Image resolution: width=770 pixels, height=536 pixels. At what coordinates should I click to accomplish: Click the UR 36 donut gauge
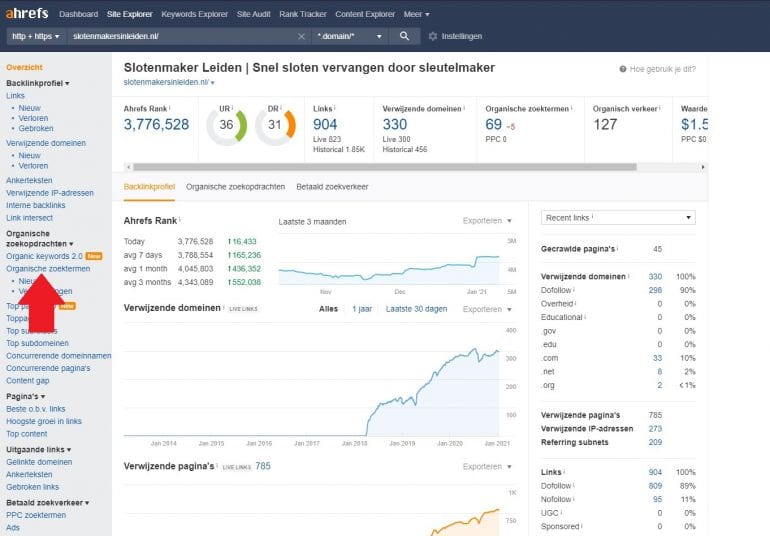[226, 125]
